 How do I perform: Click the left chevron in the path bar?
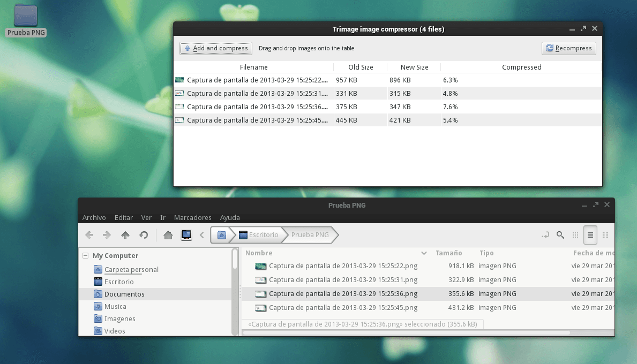(201, 234)
